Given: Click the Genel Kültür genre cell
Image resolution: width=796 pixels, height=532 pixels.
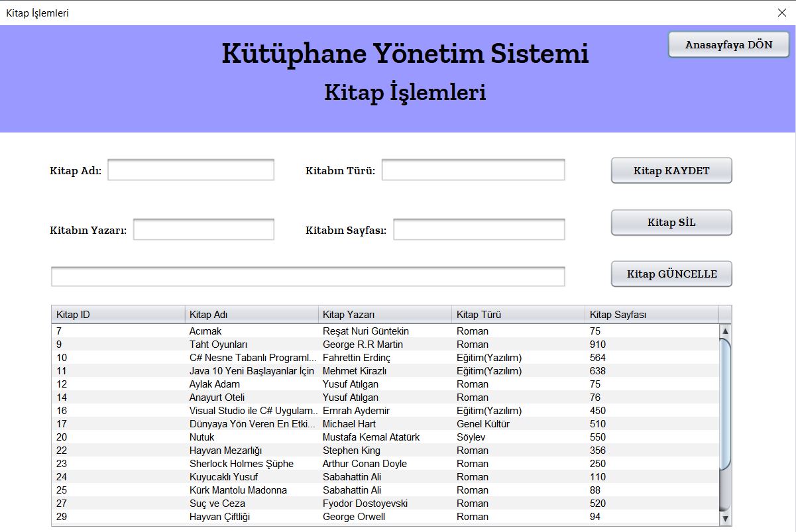Looking at the screenshot, I should pyautogui.click(x=519, y=424).
